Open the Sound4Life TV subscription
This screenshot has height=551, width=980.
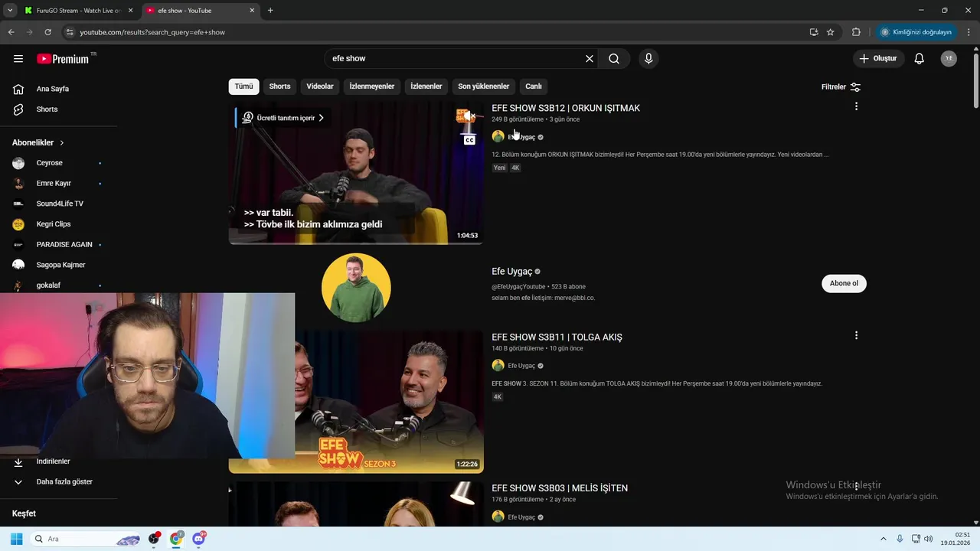(59, 204)
